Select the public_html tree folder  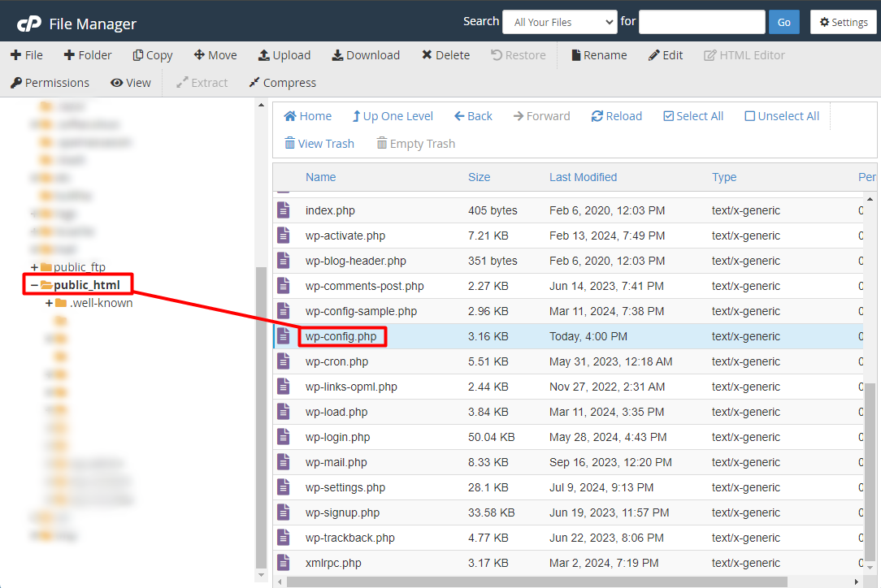(x=86, y=285)
